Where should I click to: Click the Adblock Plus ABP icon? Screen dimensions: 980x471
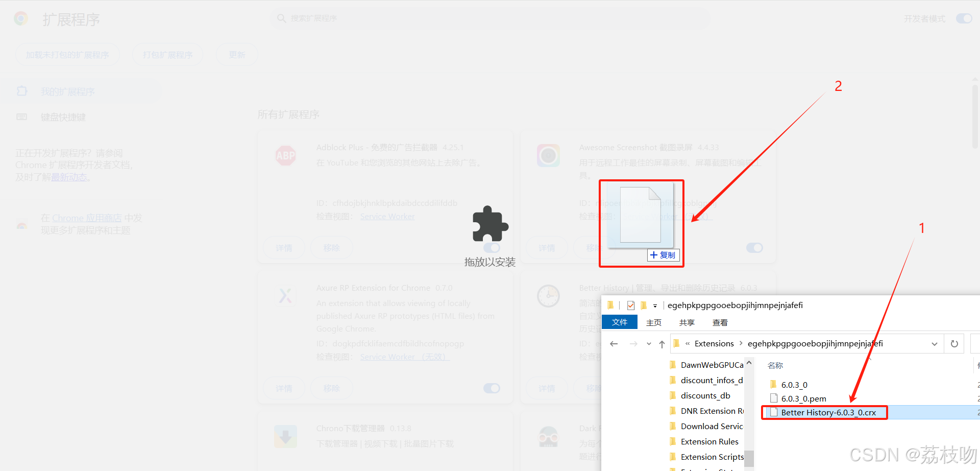285,156
